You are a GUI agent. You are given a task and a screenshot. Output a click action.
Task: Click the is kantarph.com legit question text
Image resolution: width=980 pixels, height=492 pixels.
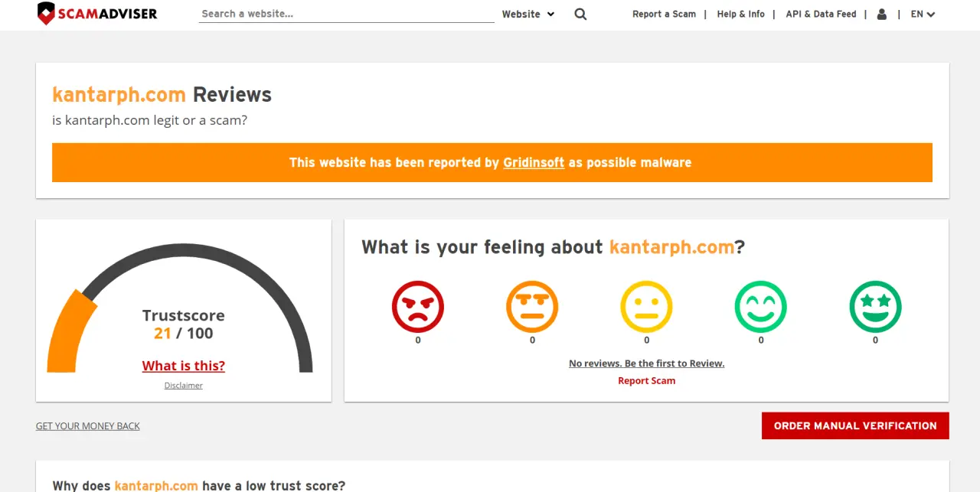pyautogui.click(x=149, y=120)
